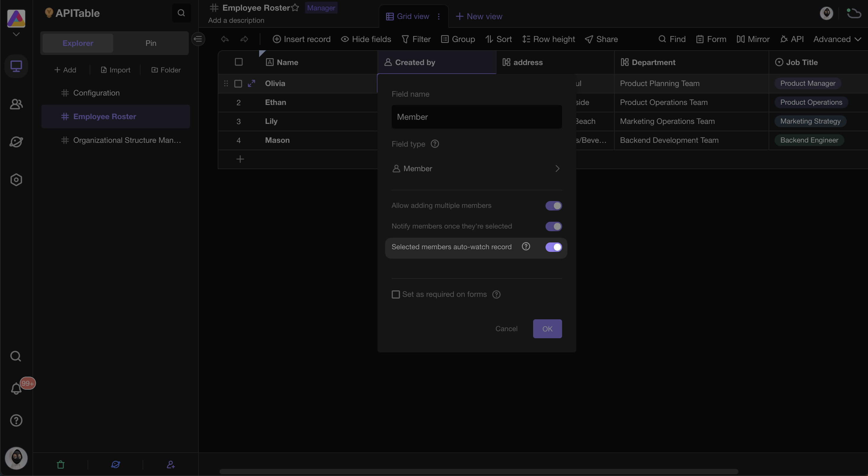Toggle Selected members auto-watch record

(554, 246)
